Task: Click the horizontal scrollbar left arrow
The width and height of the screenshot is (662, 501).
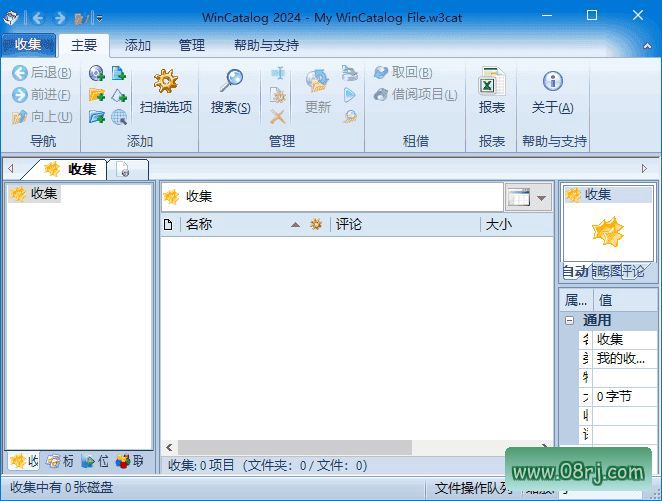Action: pyautogui.click(x=169, y=447)
